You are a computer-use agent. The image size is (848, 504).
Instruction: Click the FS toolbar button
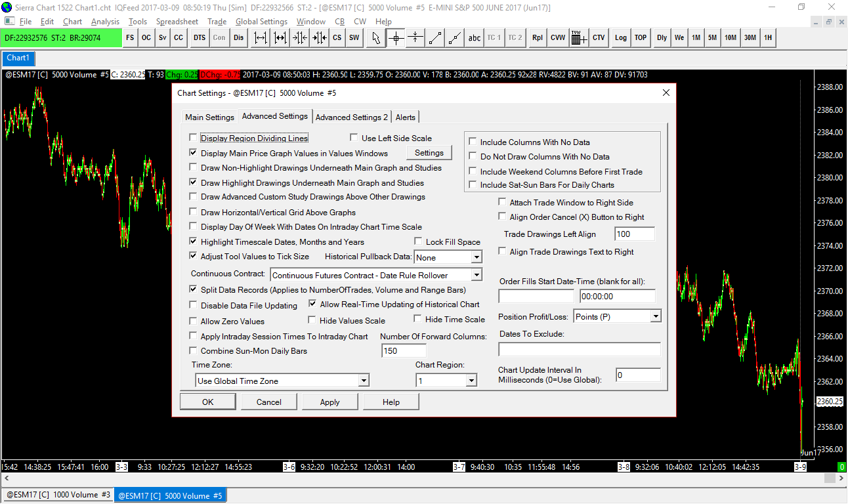tap(130, 38)
